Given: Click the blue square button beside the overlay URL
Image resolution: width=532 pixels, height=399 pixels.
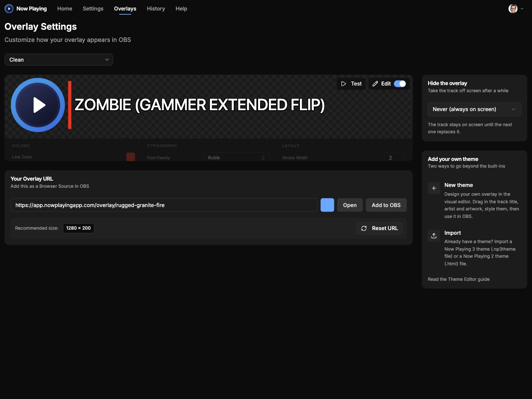Looking at the screenshot, I should 327,205.
